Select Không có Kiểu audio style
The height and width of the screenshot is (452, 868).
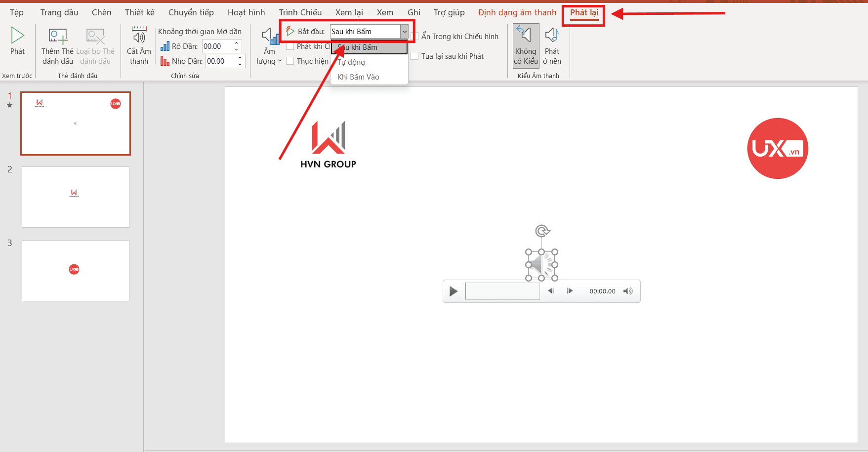click(525, 44)
